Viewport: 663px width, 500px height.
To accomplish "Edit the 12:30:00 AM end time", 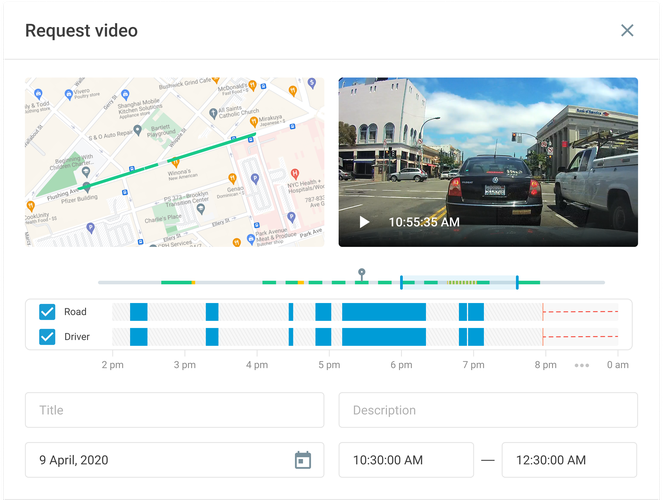I will [569, 460].
